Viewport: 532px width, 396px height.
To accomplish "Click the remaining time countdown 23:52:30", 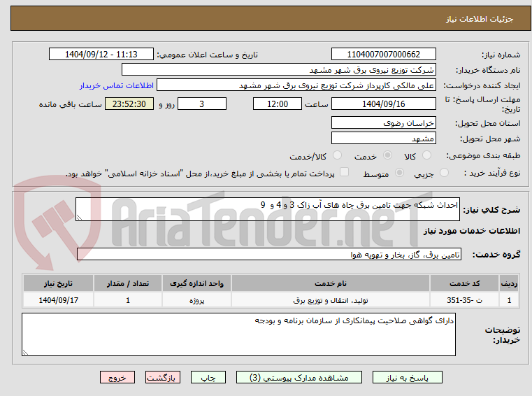I will (129, 104).
